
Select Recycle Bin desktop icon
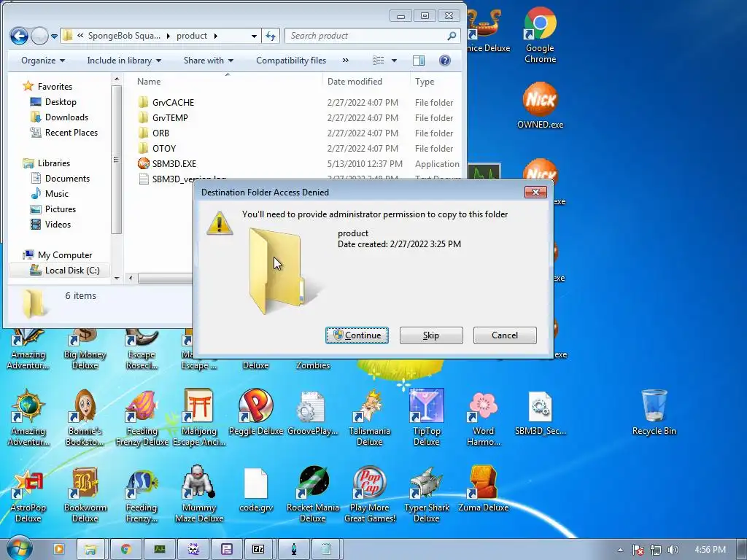[x=654, y=413]
